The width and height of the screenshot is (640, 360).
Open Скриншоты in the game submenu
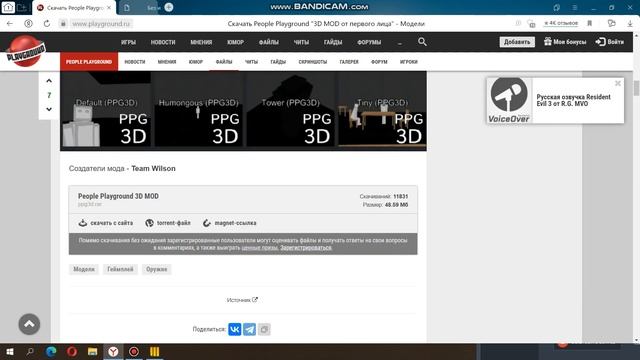[x=313, y=62]
